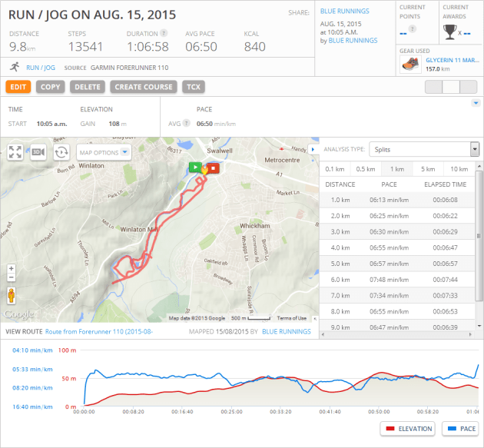The image size is (484, 448).
Task: Click the fullscreen map icon
Action: [x=15, y=152]
